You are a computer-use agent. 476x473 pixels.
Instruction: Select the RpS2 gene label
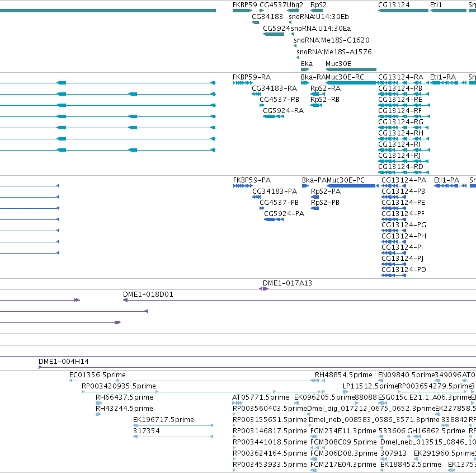[318, 5]
